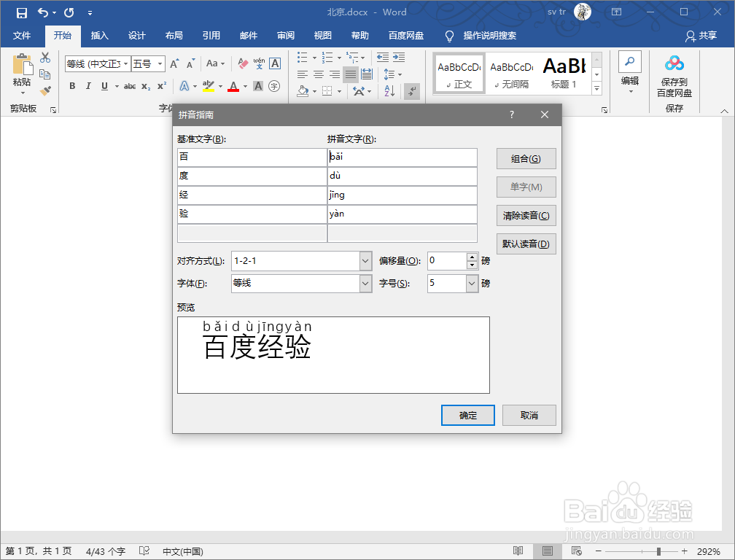Click the 清除读音(C) button
This screenshot has height=560, width=735.
[526, 216]
